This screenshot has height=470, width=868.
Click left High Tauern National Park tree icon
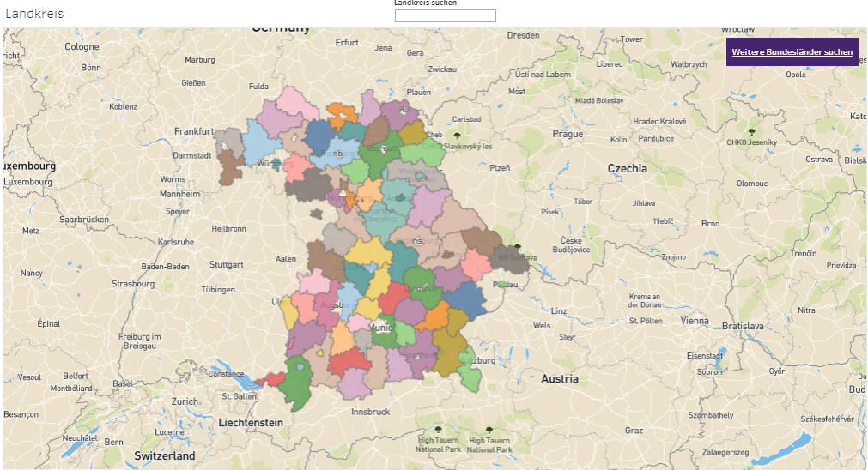pos(438,429)
